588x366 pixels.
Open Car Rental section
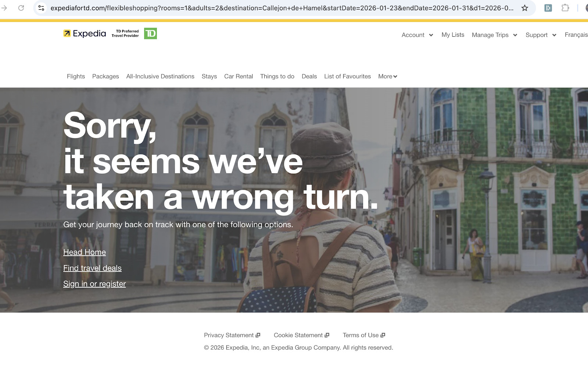(x=239, y=76)
